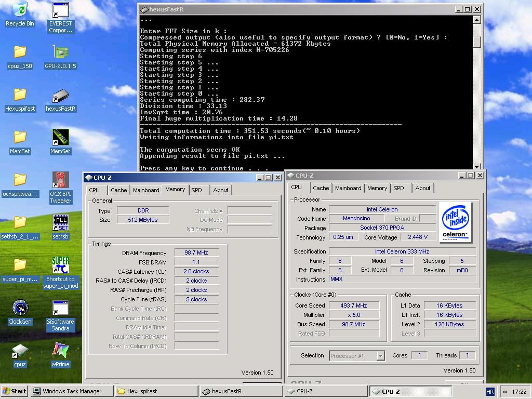The image size is (532, 399).
Task: Click the hexusFastR window title icon
Action: [x=144, y=9]
